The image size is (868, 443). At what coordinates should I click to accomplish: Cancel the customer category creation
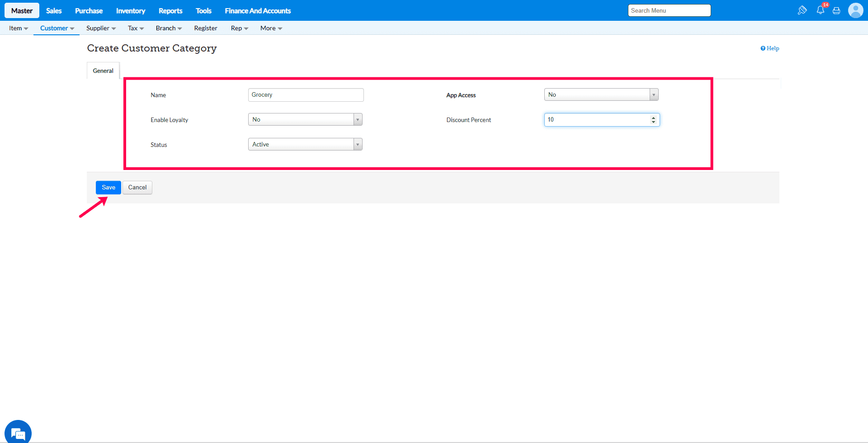pyautogui.click(x=137, y=188)
